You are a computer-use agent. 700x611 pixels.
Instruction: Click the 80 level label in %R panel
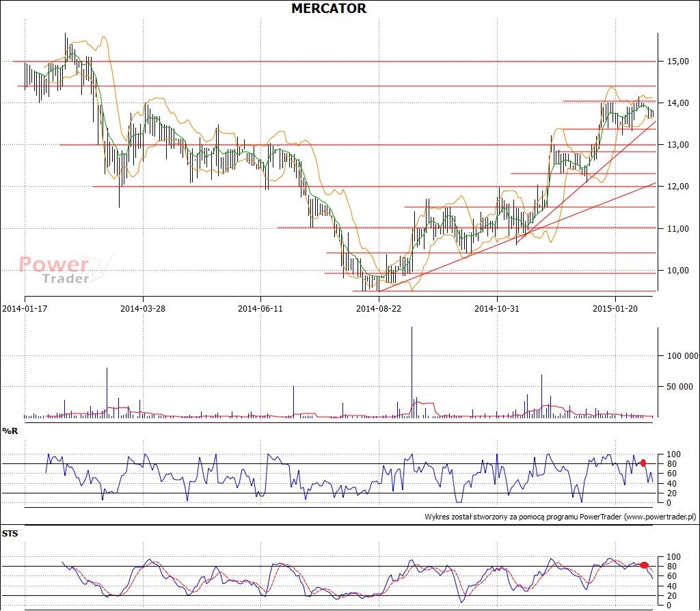tap(671, 463)
